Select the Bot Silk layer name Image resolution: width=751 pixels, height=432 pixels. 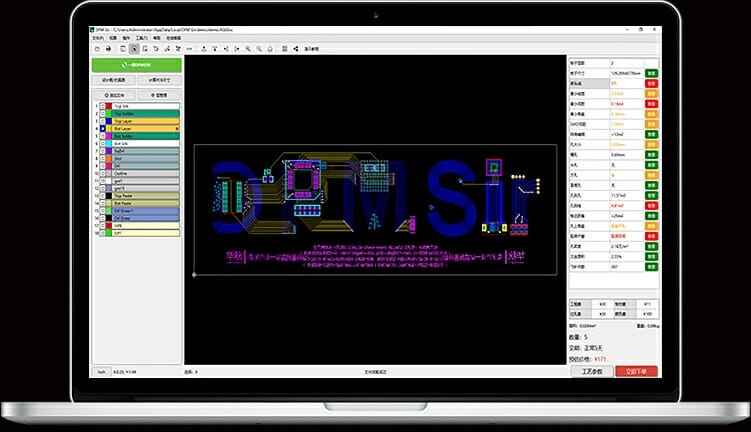click(146, 143)
